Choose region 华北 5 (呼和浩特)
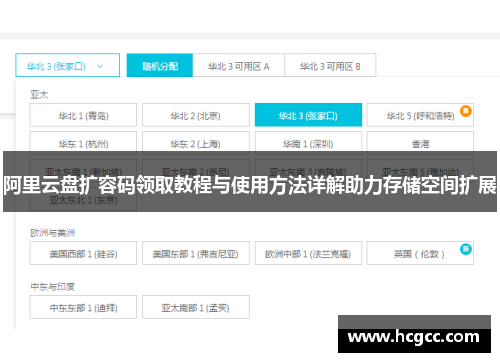Viewport: 500px width, 362px height. coord(420,115)
